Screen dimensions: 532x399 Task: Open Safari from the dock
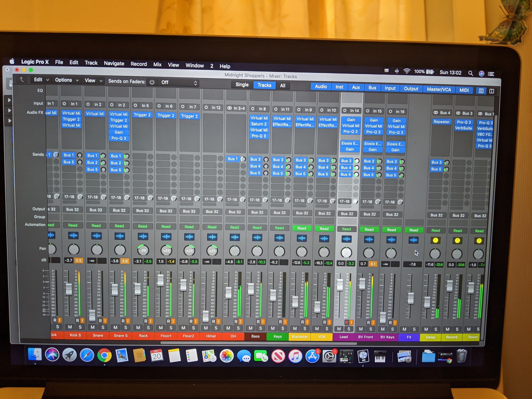[x=87, y=355]
